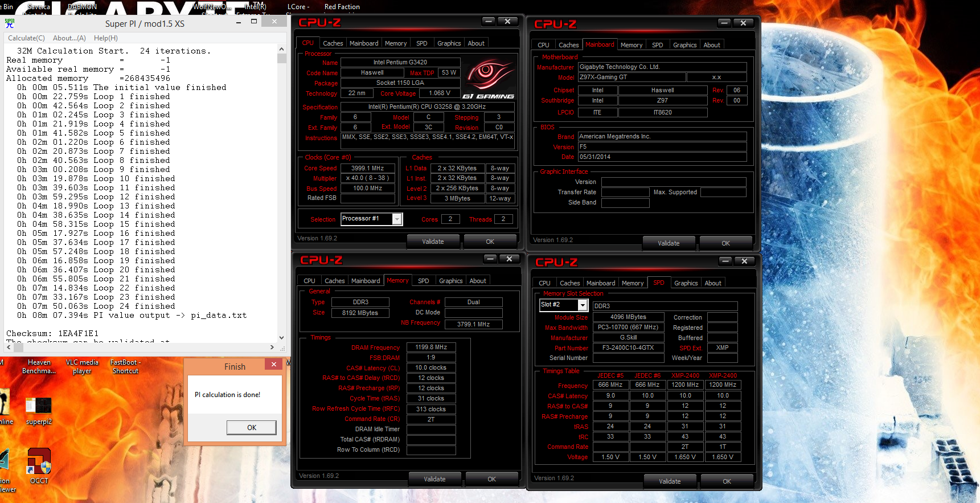The width and height of the screenshot is (980, 503).
Task: Maximize the Super PI window
Action: coord(254,22)
